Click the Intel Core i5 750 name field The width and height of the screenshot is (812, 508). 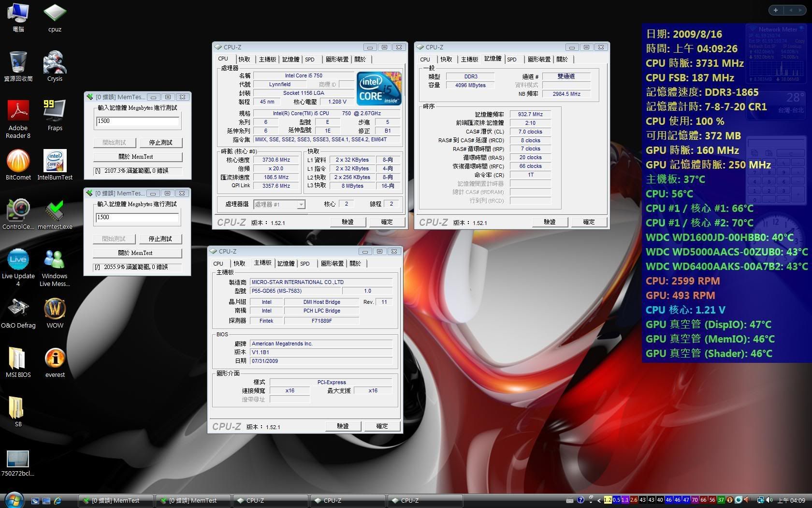click(x=304, y=75)
